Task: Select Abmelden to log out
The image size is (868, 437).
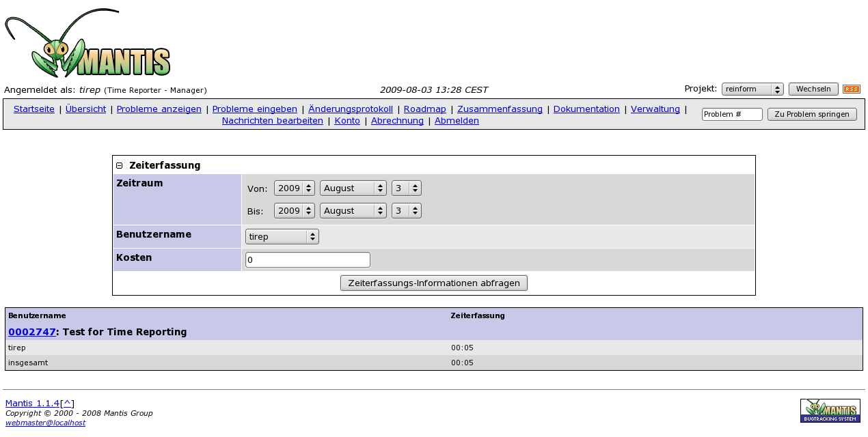Action: pyautogui.click(x=457, y=121)
